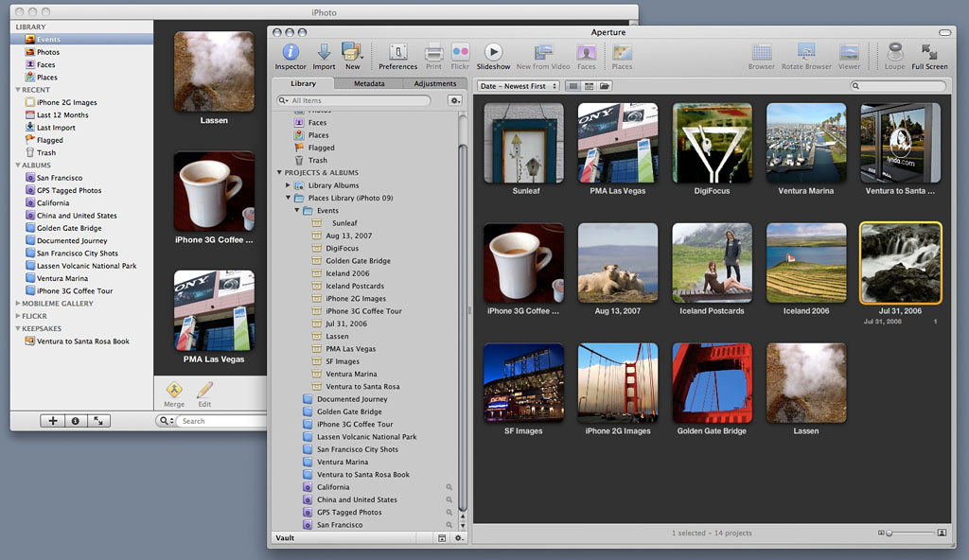Image resolution: width=969 pixels, height=560 pixels.
Task: Collapse the Events folder in sidebar
Action: tap(296, 211)
